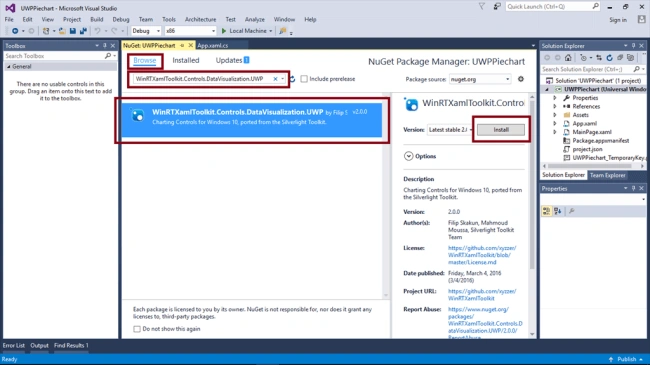This screenshot has height=365, width=650.
Task: Switch to the Installed tab
Action: pyautogui.click(x=186, y=61)
